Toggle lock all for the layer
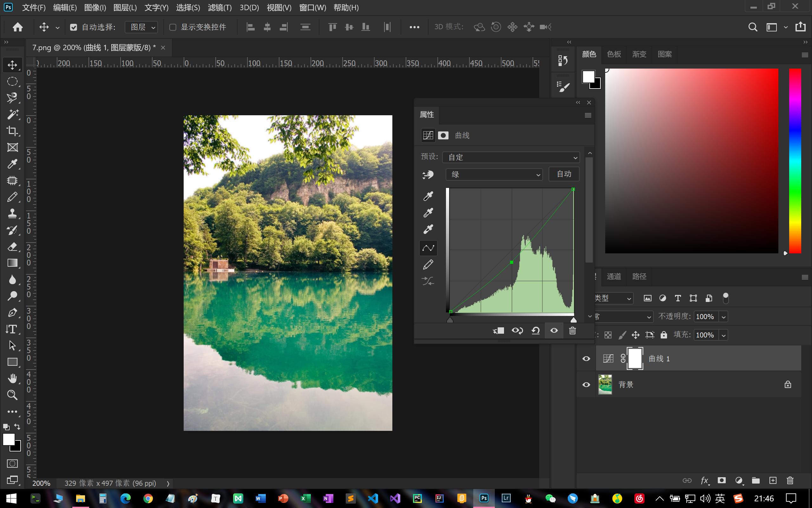This screenshot has width=812, height=508. 664,335
